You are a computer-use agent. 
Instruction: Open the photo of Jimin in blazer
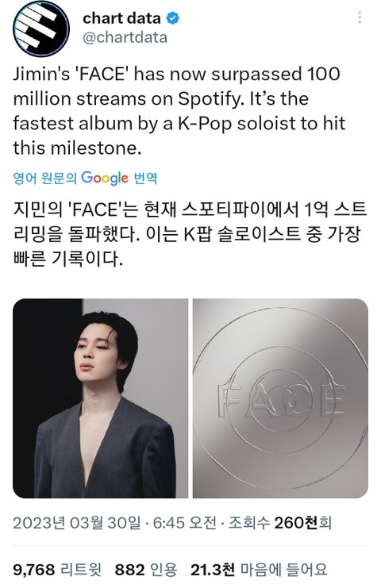[101, 398]
